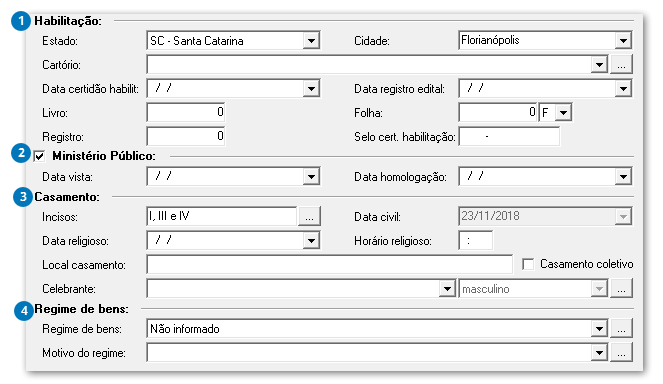The image size is (663, 384).
Task: Click the Horário religioso time field
Action: pos(475,241)
